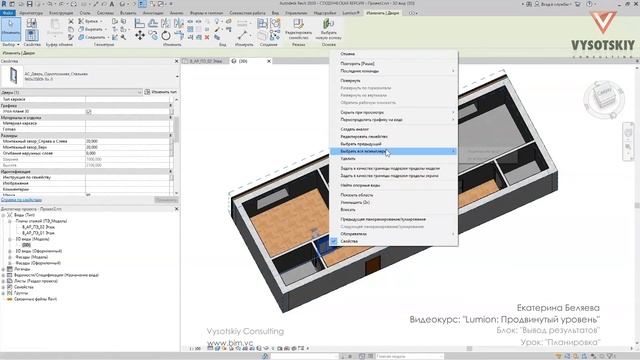640x360 pixels.
Task: Expand the Легенды tree node
Action: [x=4, y=269]
